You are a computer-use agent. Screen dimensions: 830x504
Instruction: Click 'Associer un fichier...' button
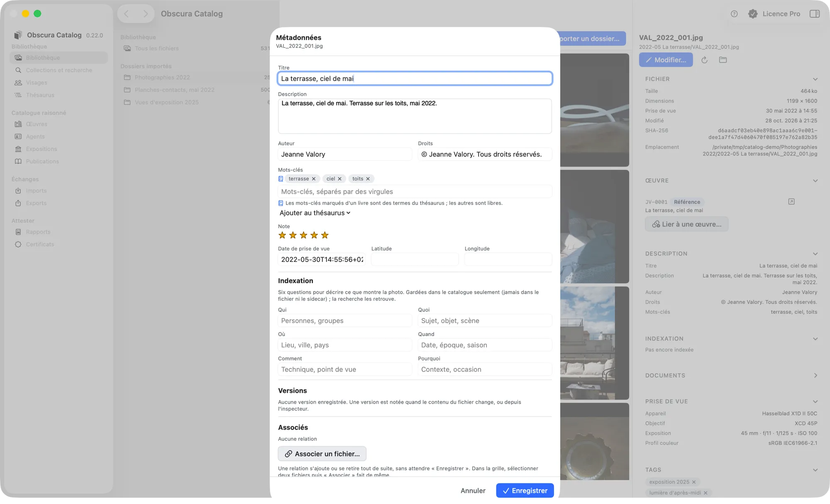tap(322, 454)
